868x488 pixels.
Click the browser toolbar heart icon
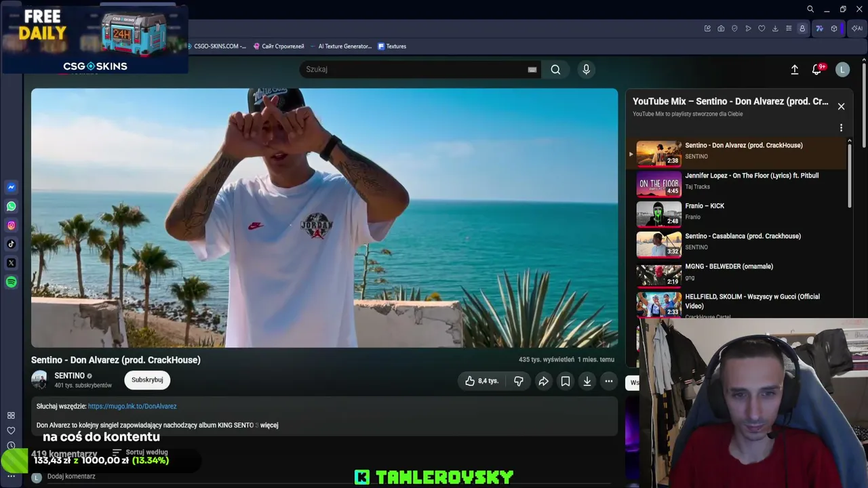tap(762, 28)
